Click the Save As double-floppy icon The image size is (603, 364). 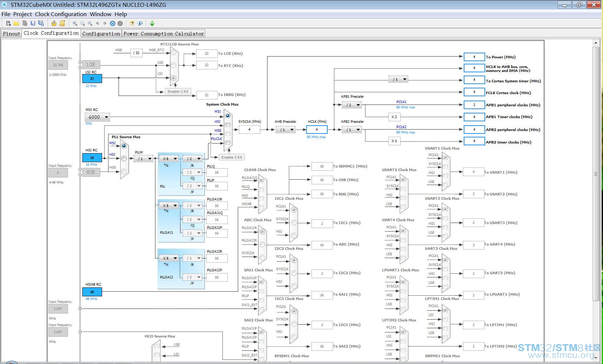(x=41, y=23)
